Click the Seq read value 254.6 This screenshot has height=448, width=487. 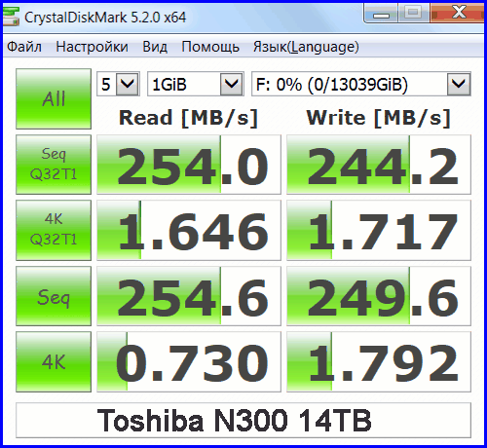click(x=189, y=296)
